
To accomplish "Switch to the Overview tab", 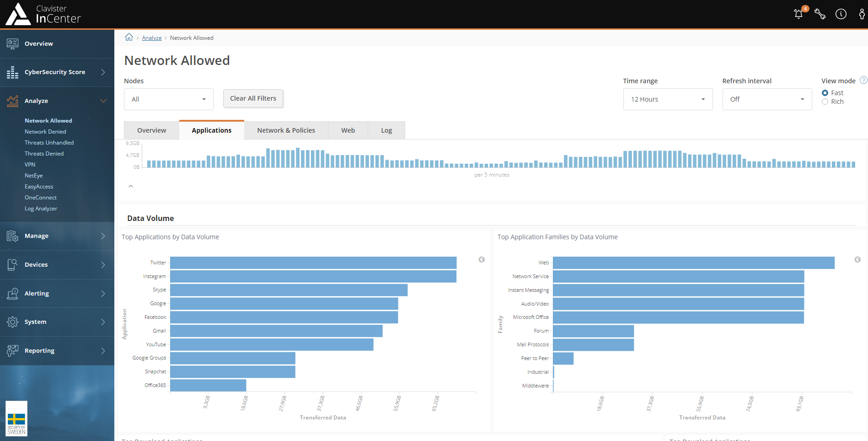I will tap(152, 130).
